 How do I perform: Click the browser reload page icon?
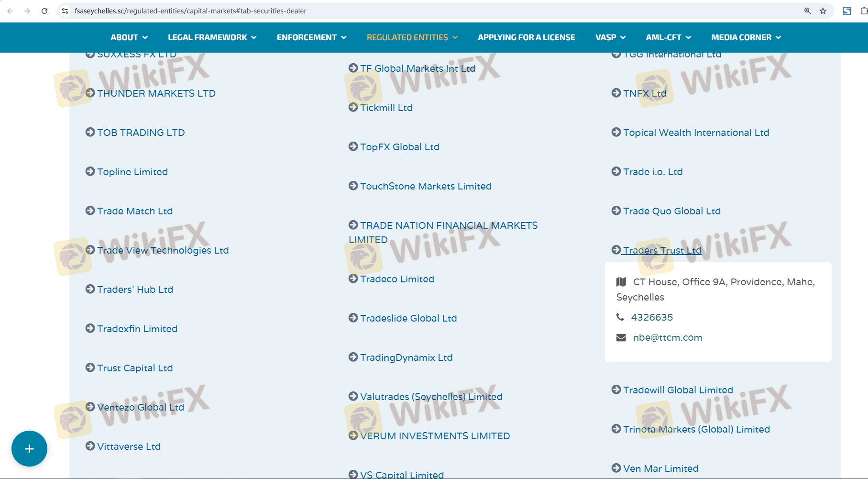coord(44,11)
